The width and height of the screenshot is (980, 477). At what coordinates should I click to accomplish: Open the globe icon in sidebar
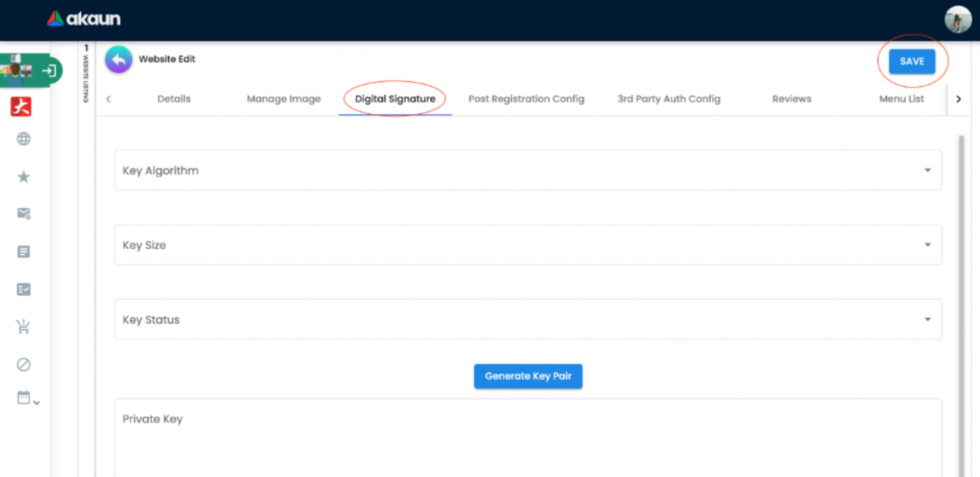(x=24, y=139)
